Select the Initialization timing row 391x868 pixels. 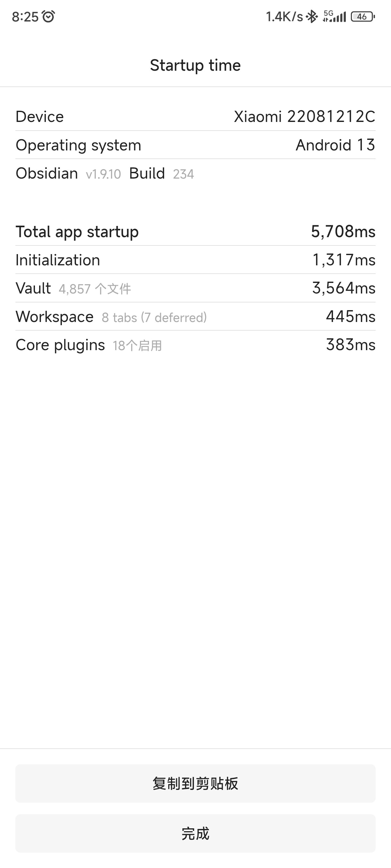[195, 260]
